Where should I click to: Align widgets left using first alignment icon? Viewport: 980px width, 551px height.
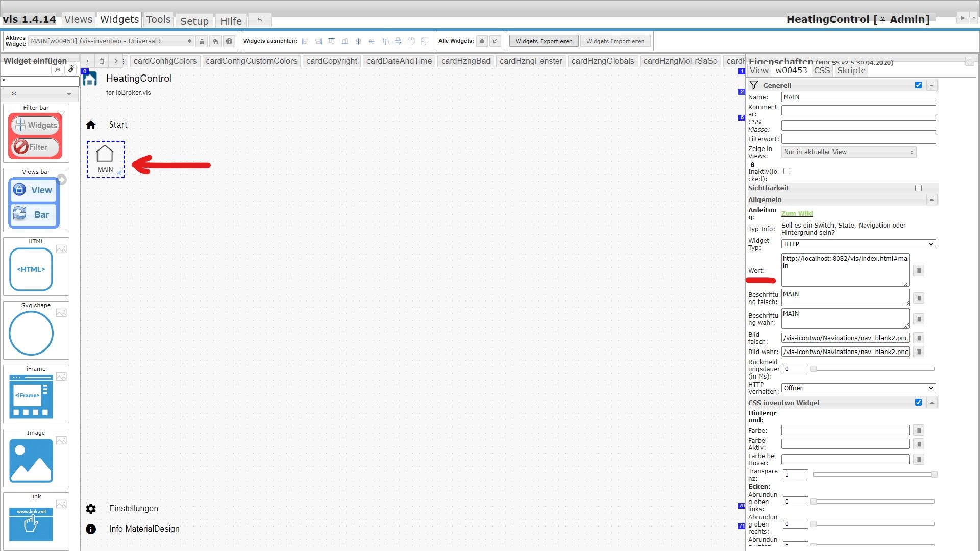coord(305,41)
